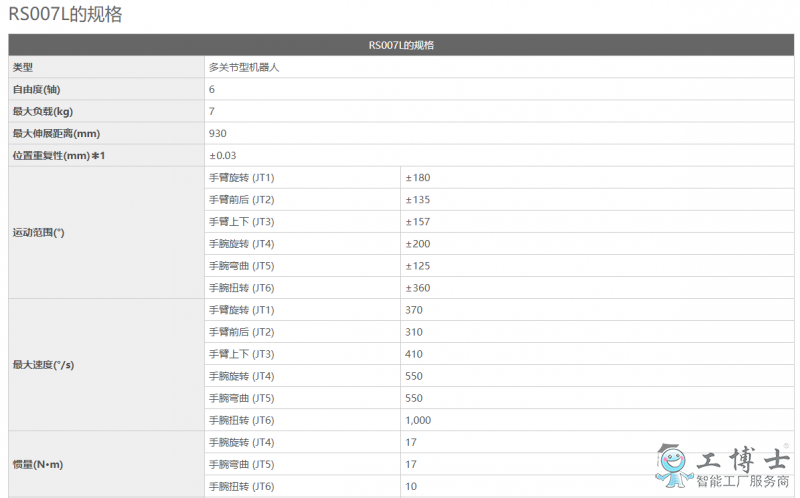This screenshot has height=498, width=800.
Task: Click the dark gray RS007L的规格 table header
Action: 400,45
